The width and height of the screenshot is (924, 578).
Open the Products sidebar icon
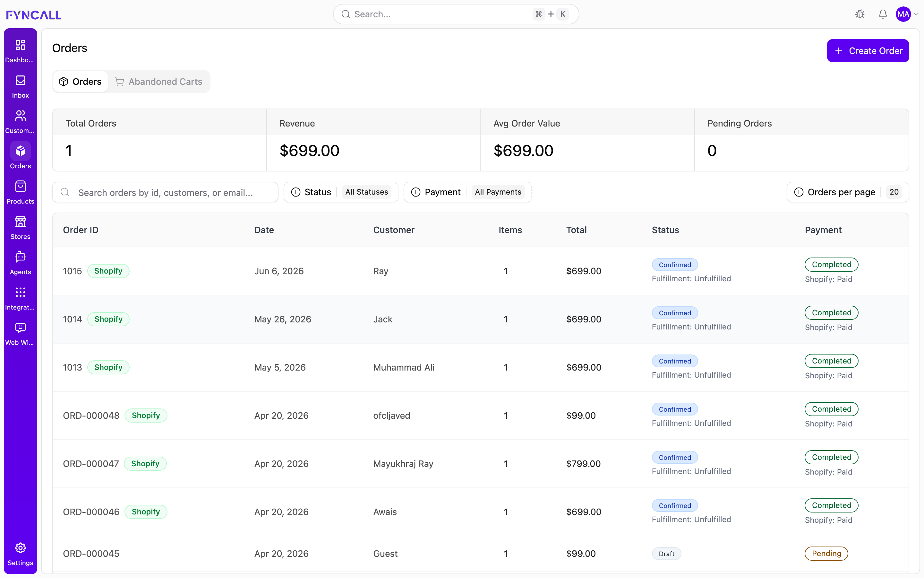tap(20, 187)
